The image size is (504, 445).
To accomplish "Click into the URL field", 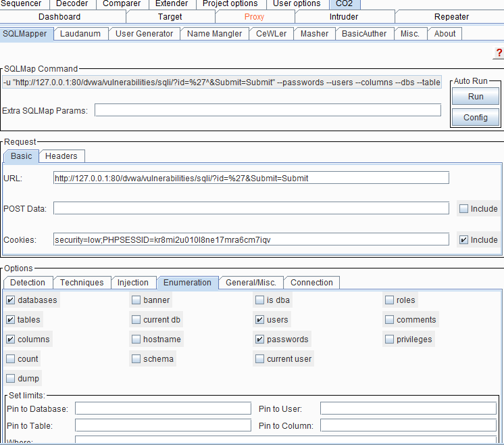I will 251,178.
